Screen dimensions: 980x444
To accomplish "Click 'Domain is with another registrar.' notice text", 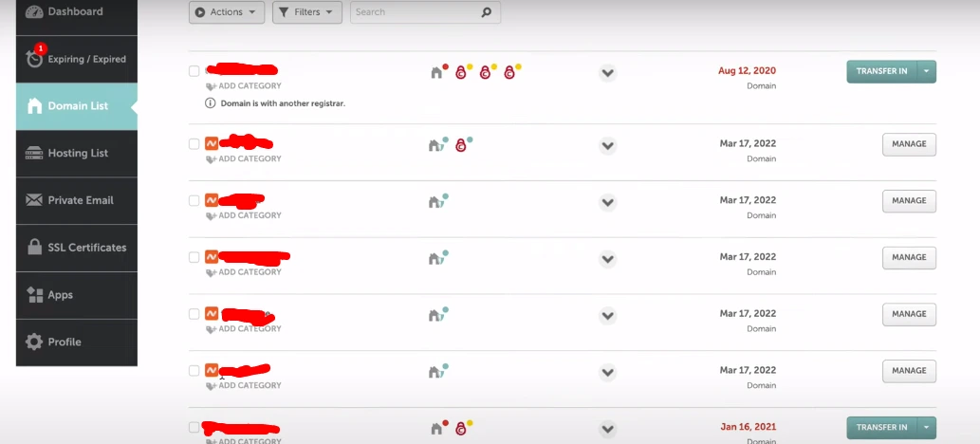I will (x=283, y=103).
